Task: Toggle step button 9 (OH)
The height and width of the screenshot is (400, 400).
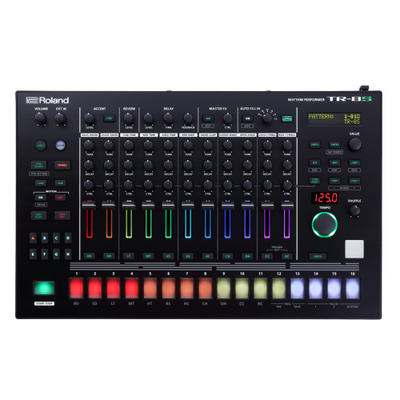Action: 224,288
